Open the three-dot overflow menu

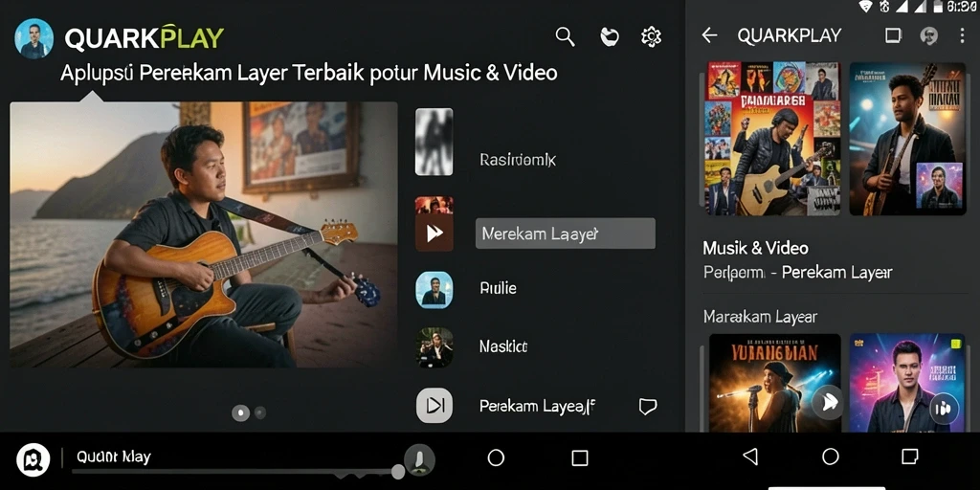pyautogui.click(x=962, y=35)
